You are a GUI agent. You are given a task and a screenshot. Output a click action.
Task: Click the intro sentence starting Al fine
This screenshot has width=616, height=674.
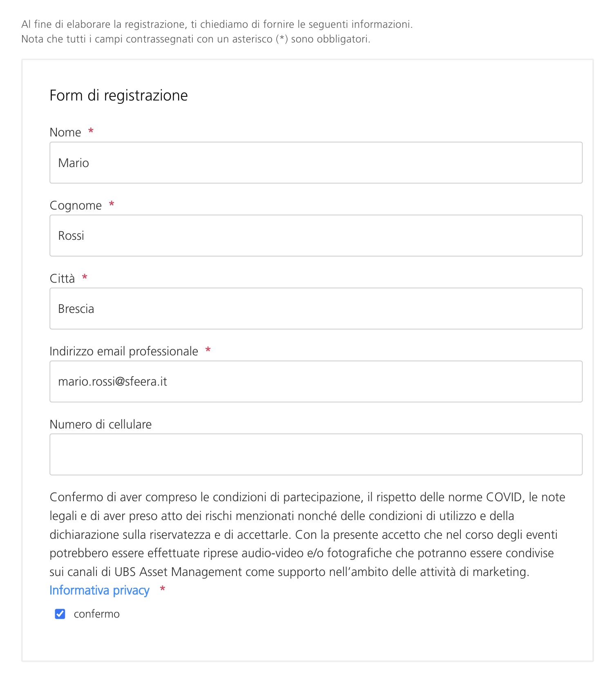tap(217, 24)
